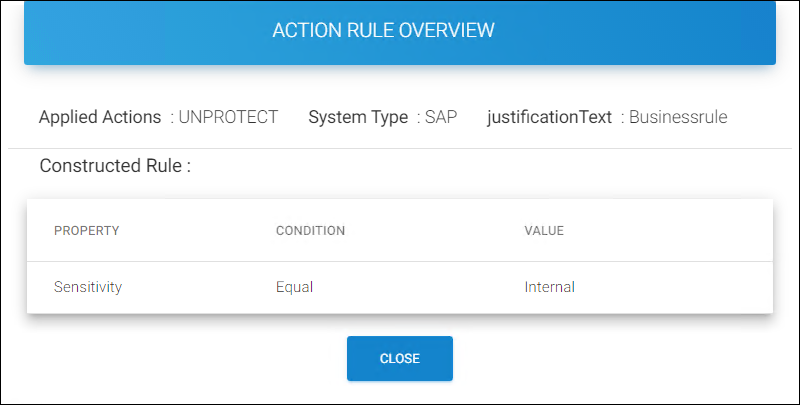Select the Action Rule Overview header
The image size is (800, 405).
[383, 30]
